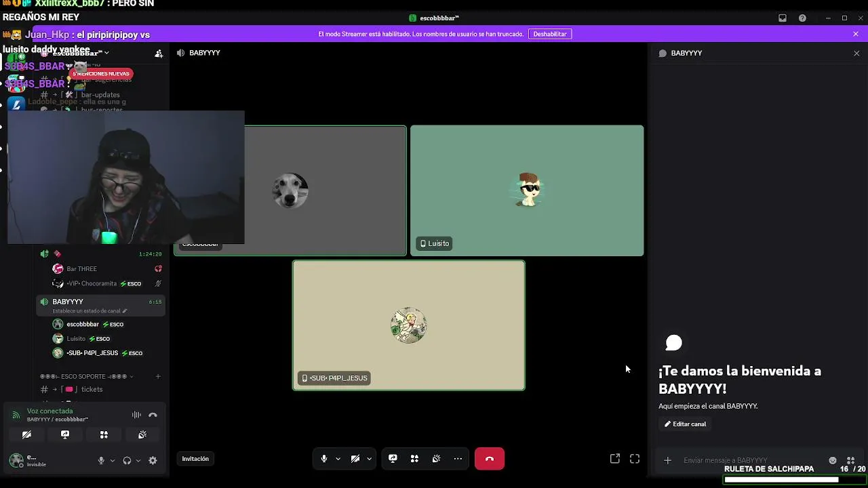Add channel to ESCO SOPORTE category
The width and height of the screenshot is (868, 488).
click(x=158, y=376)
